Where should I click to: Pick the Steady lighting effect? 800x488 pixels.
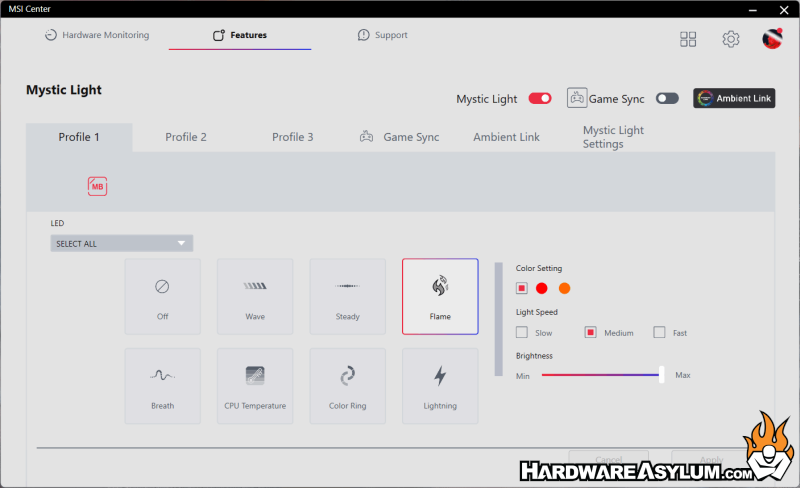point(347,297)
